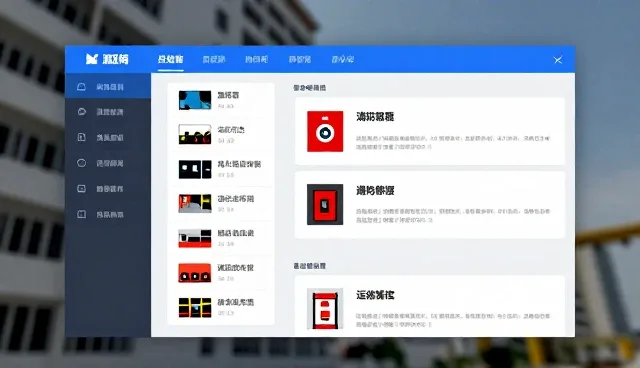The width and height of the screenshot is (640, 368).
Task: Open the third sidebar item with document icon
Action: 108,137
